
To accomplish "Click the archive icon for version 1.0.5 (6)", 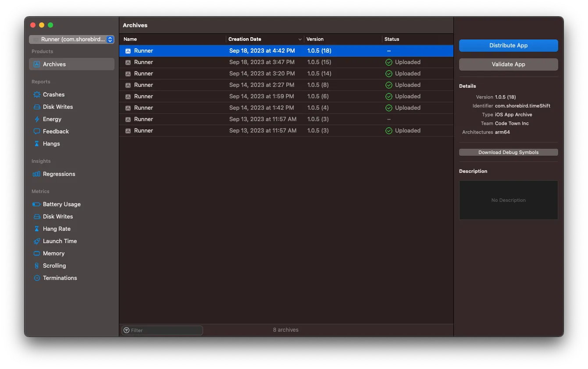I will (x=128, y=97).
